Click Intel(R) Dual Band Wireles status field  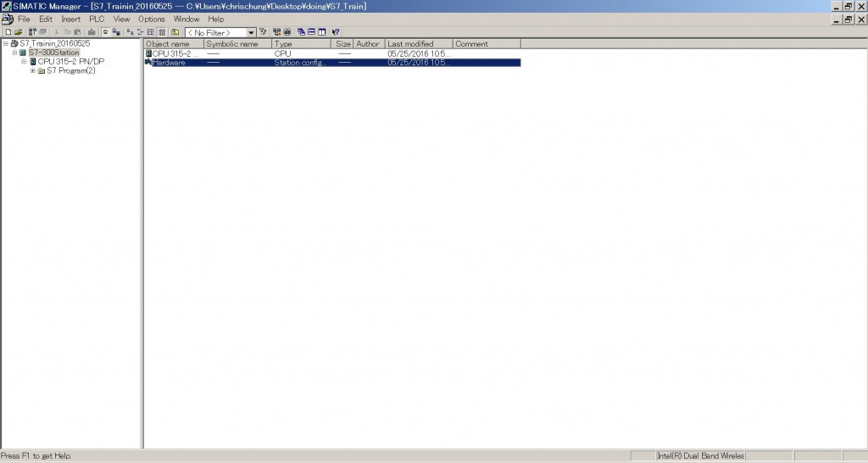point(700,456)
